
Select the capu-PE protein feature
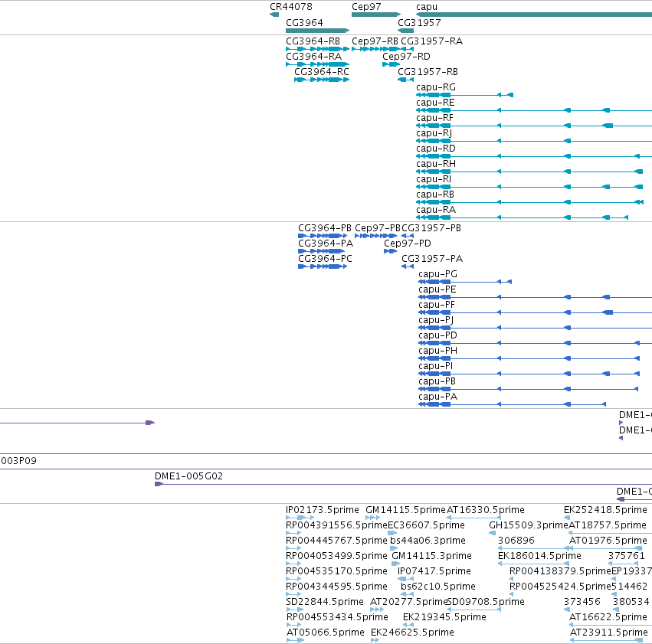pos(535,297)
